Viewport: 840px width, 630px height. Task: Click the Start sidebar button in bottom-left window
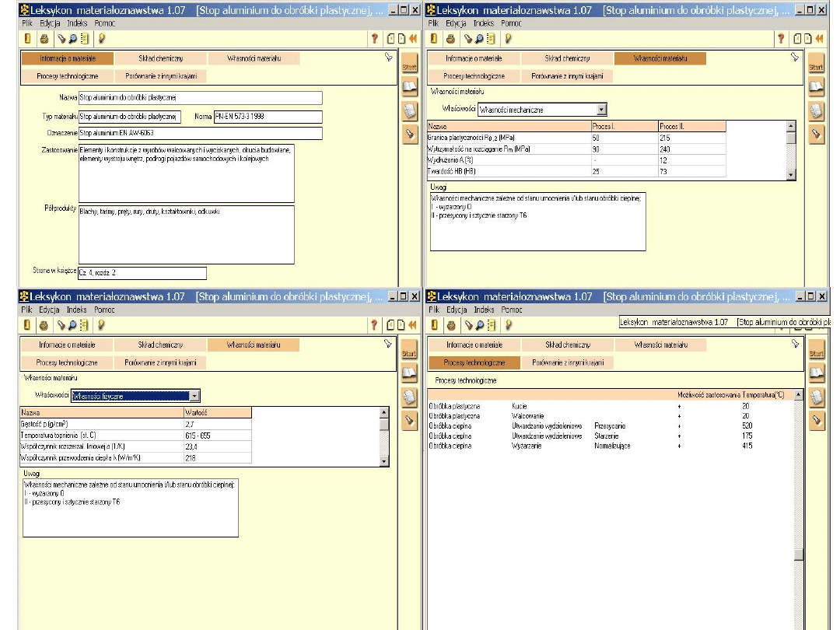(x=409, y=354)
